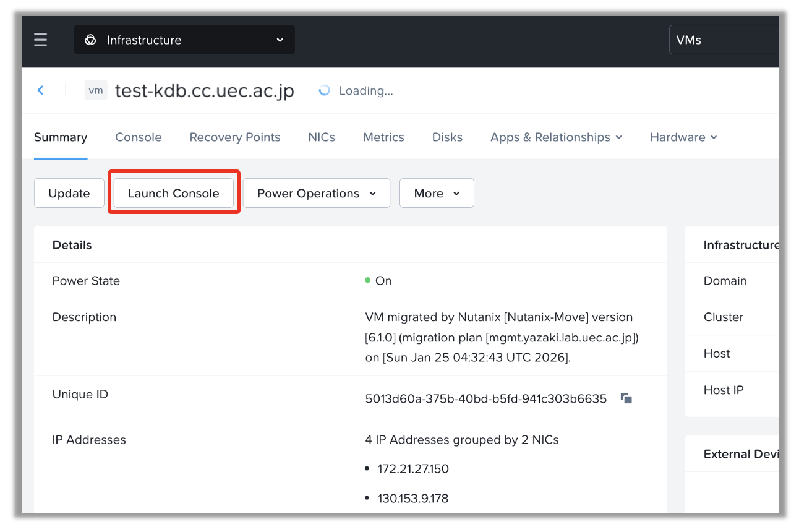Expand the Apps & Relationships tab menu
The image size is (799, 532).
[x=556, y=137]
